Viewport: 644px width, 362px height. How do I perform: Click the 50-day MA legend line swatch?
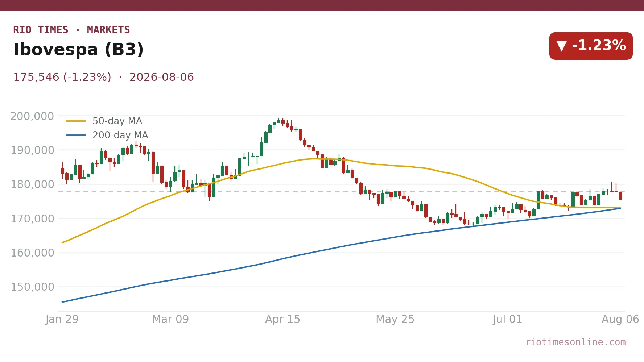(75, 121)
